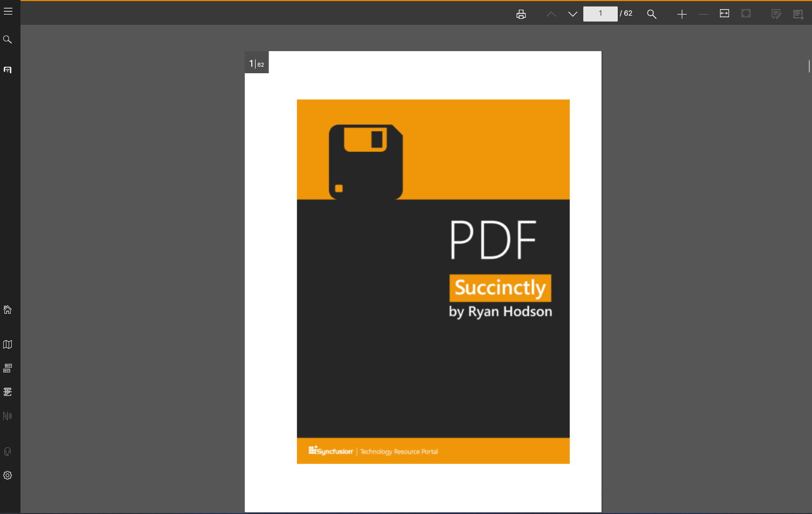Toggle fit-to-width view
The height and width of the screenshot is (514, 812).
tap(724, 13)
